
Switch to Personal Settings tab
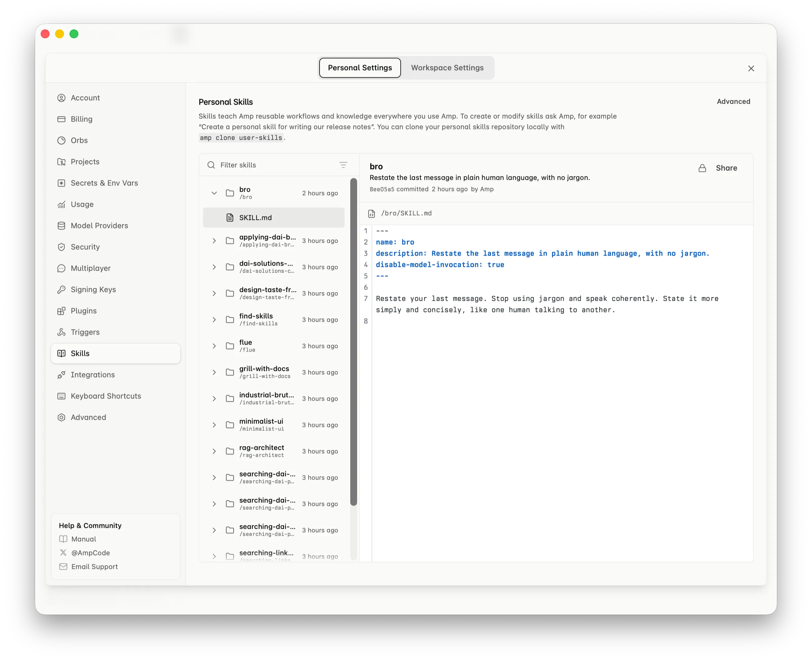[x=360, y=68]
